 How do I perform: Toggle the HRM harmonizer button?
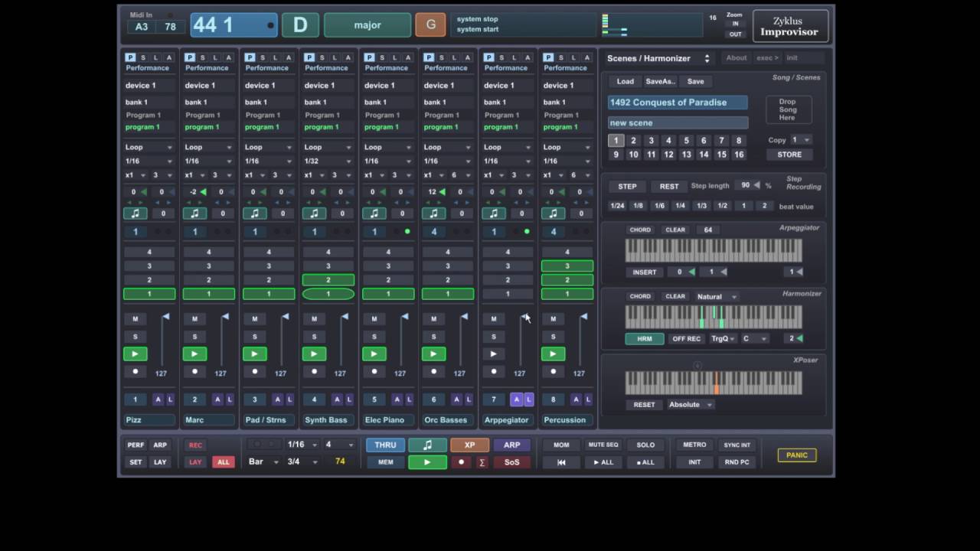(x=645, y=339)
